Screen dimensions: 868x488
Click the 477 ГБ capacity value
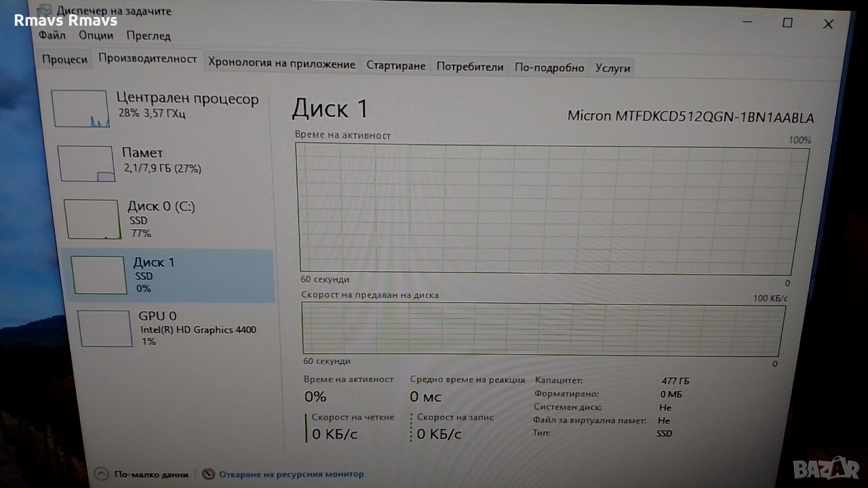click(675, 381)
